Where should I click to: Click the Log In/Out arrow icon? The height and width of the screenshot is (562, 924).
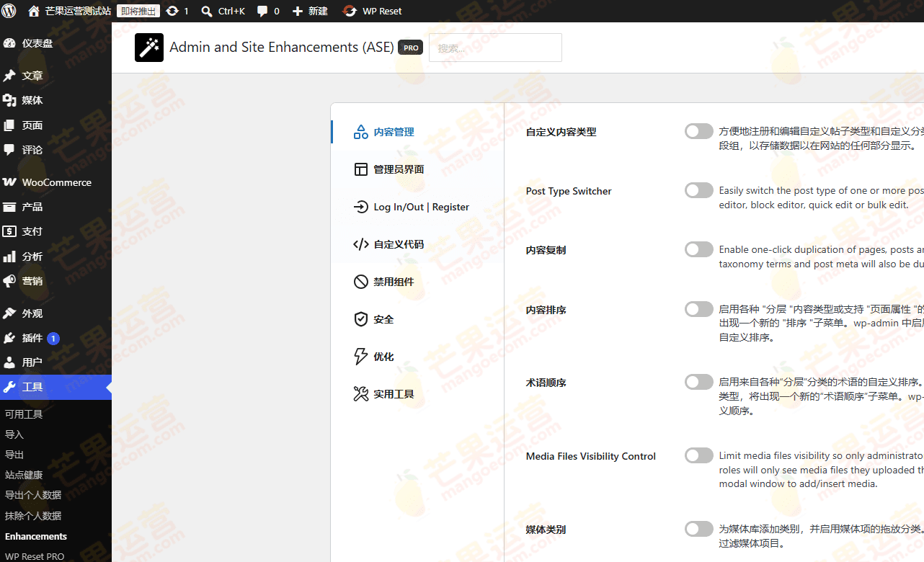361,207
